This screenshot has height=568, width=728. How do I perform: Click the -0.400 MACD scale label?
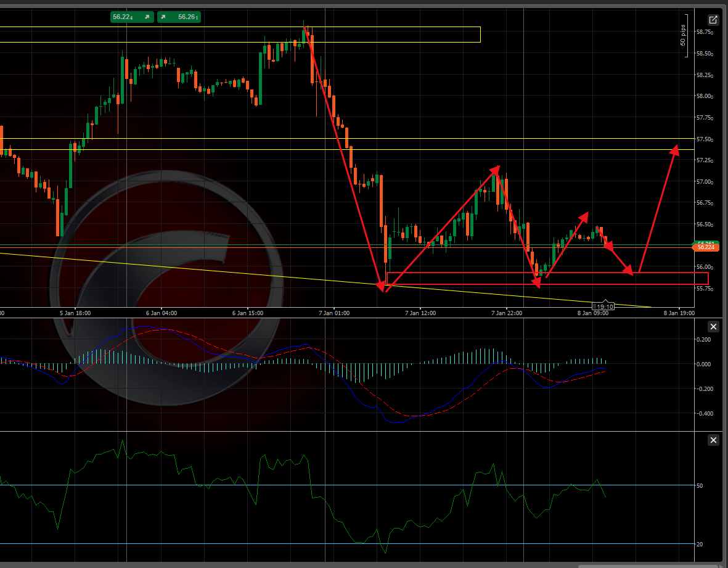click(704, 413)
